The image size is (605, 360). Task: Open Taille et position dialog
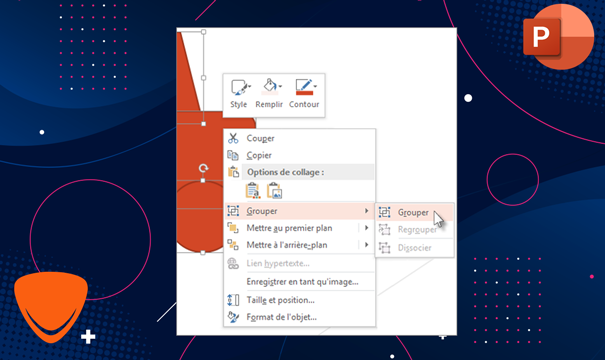point(299,300)
